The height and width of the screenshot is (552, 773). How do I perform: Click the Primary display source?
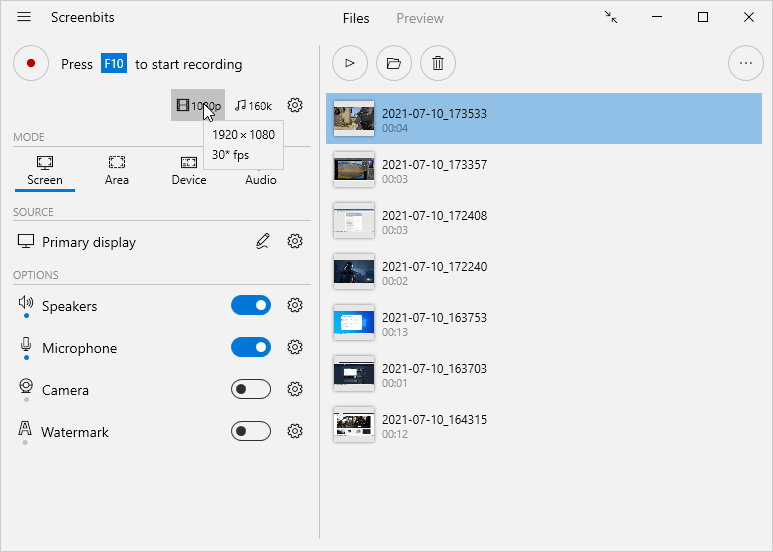tap(76, 242)
